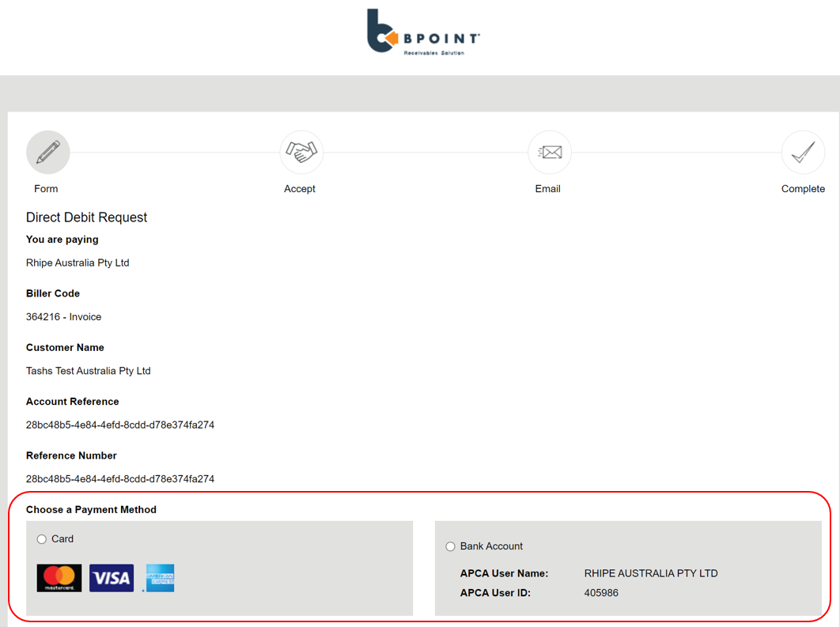Click the envelope icon for the Email step

point(549,152)
